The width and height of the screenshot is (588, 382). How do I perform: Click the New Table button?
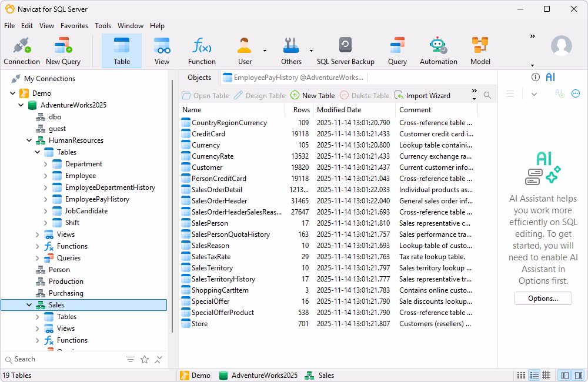click(313, 95)
